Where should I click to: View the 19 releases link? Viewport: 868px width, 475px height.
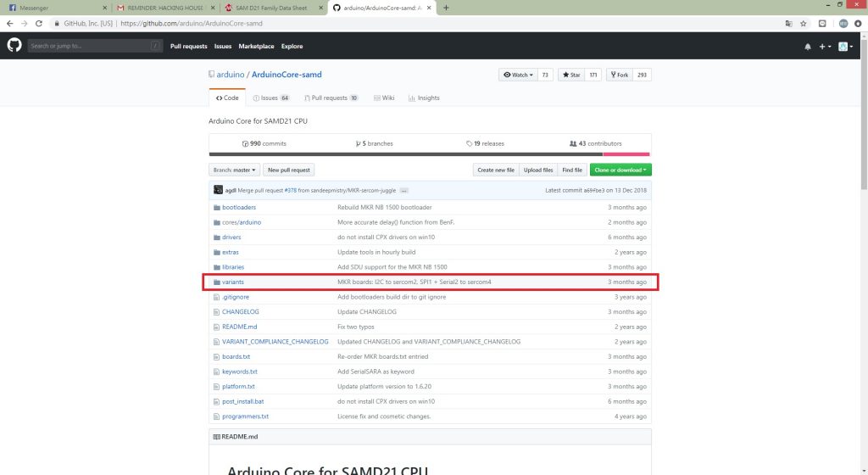tap(486, 143)
